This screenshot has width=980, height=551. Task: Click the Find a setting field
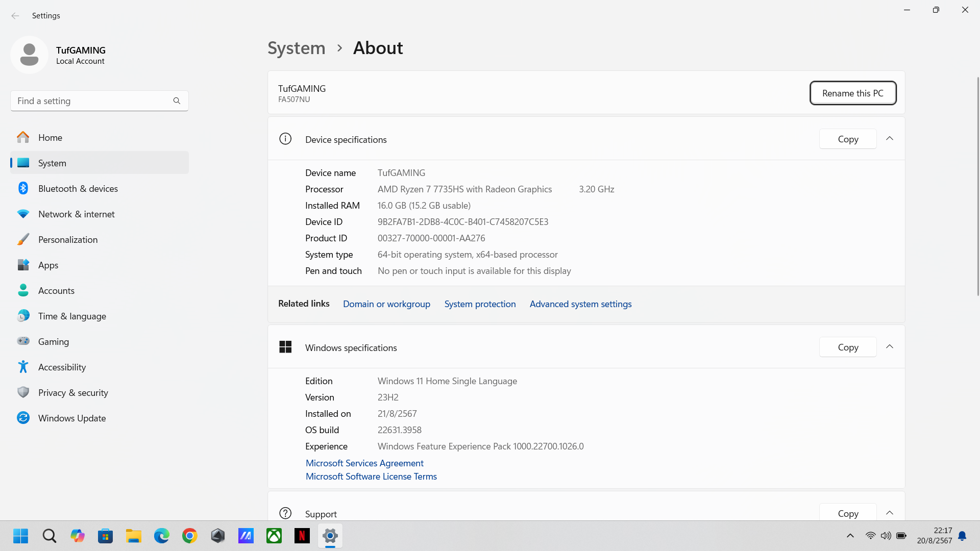[x=100, y=101]
